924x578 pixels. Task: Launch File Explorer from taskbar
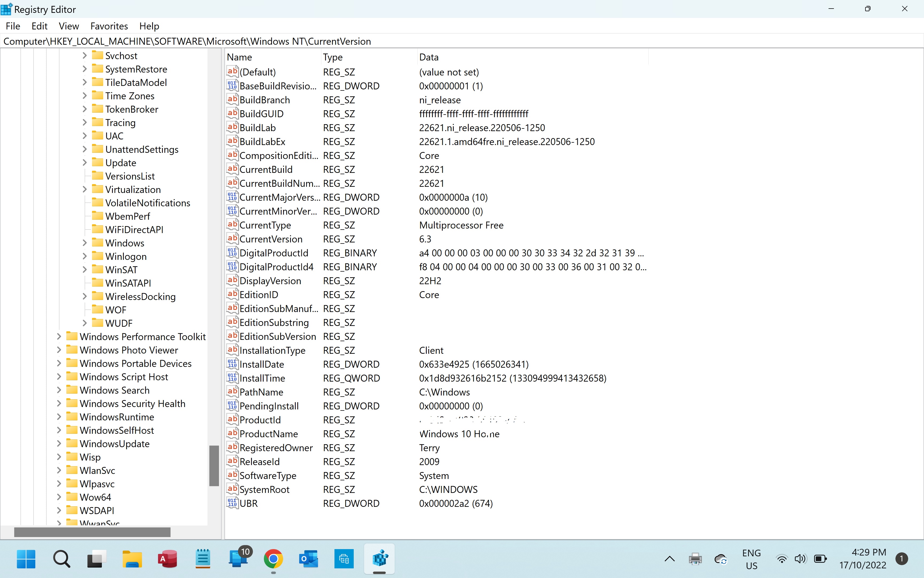click(x=132, y=559)
